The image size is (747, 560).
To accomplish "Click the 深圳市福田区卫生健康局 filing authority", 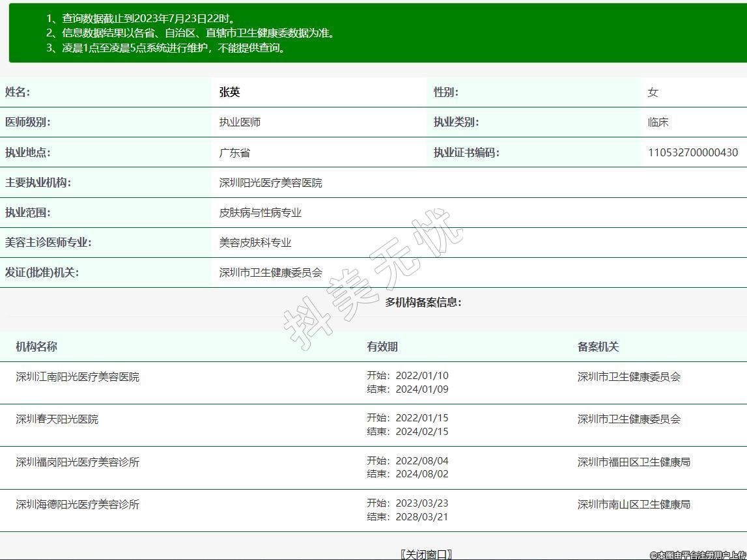I will [633, 462].
